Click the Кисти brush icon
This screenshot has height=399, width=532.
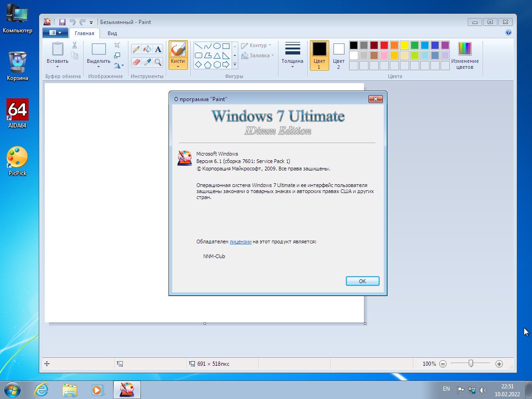click(x=178, y=49)
